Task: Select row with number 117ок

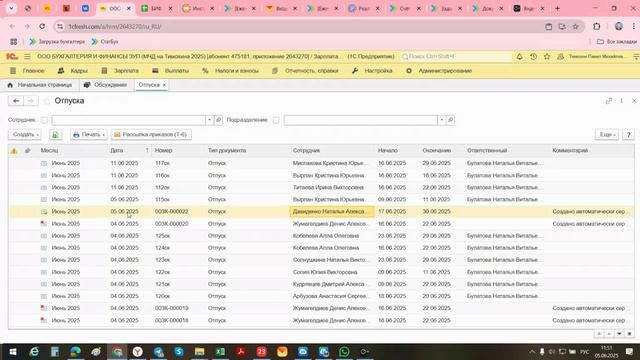Action: [x=321, y=163]
